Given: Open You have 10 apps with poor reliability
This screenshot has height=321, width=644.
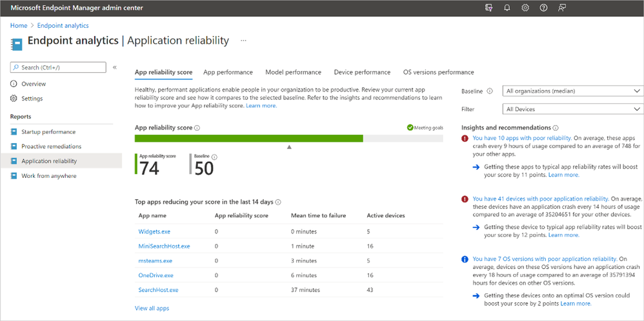Looking at the screenshot, I should point(522,138).
